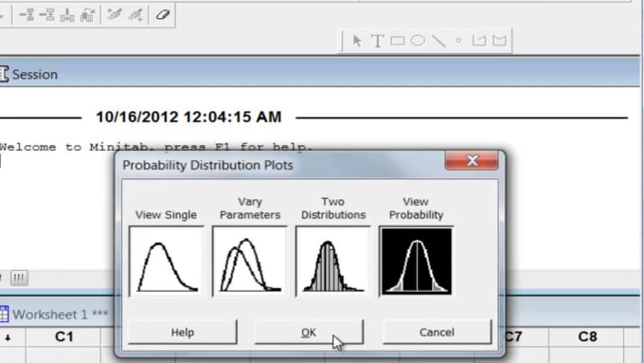This screenshot has width=644, height=363.
Task: Click Cancel in Probability Distribution Plots
Action: coord(437,332)
